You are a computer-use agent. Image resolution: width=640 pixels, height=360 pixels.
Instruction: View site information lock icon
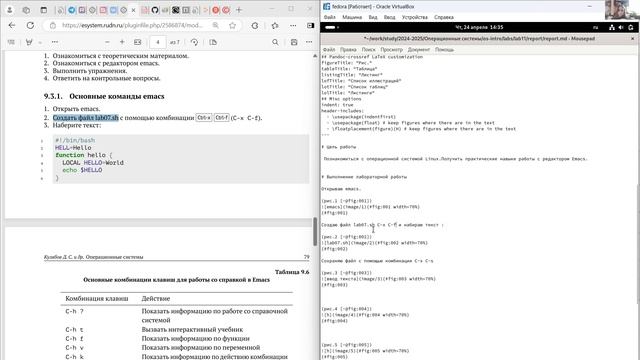pos(53,25)
